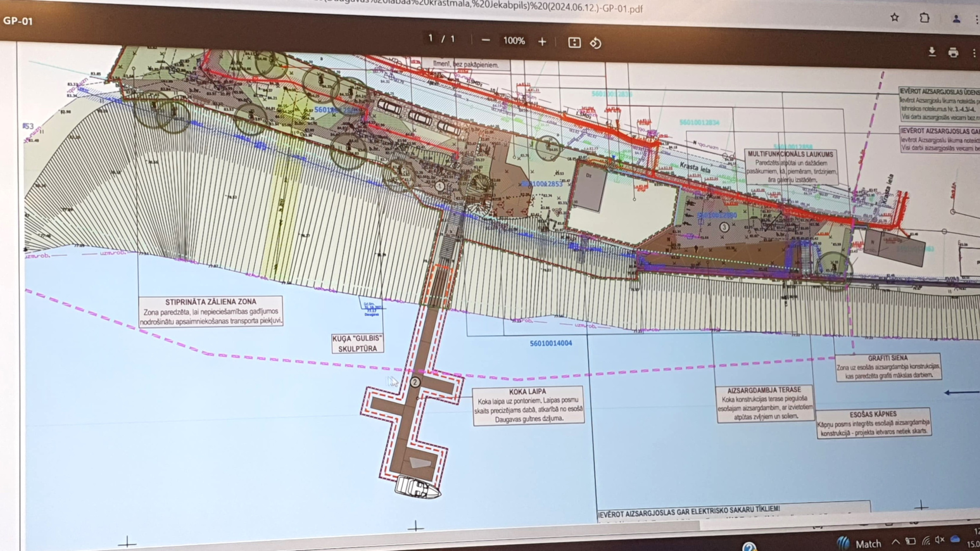Print the PDF document
The image size is (980, 551).
[x=953, y=52]
